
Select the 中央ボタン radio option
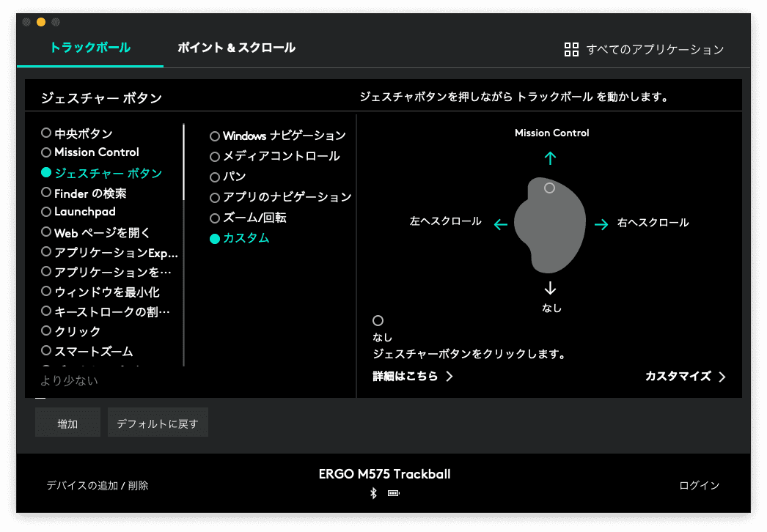[x=46, y=133]
